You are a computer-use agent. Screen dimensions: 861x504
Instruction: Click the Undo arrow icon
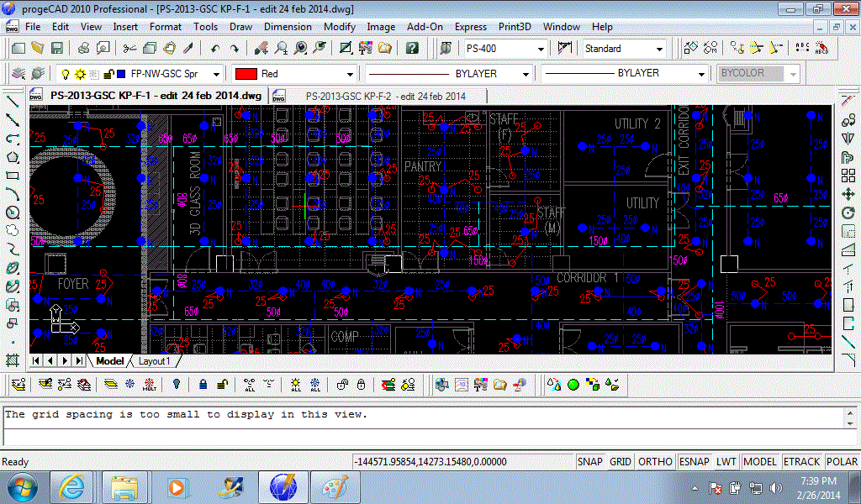214,48
